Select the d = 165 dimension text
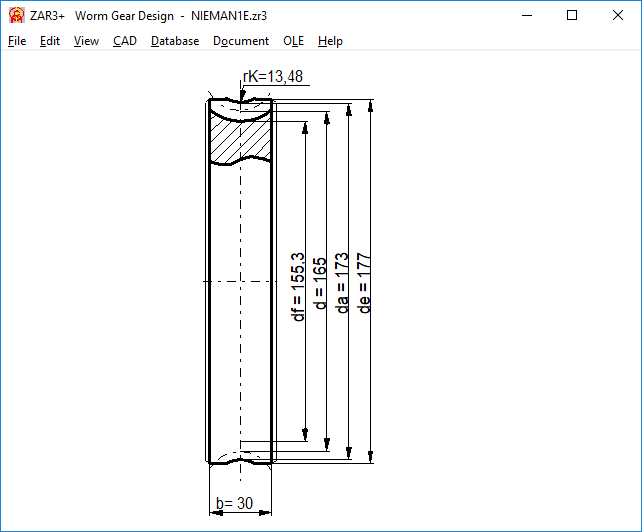 tap(321, 283)
